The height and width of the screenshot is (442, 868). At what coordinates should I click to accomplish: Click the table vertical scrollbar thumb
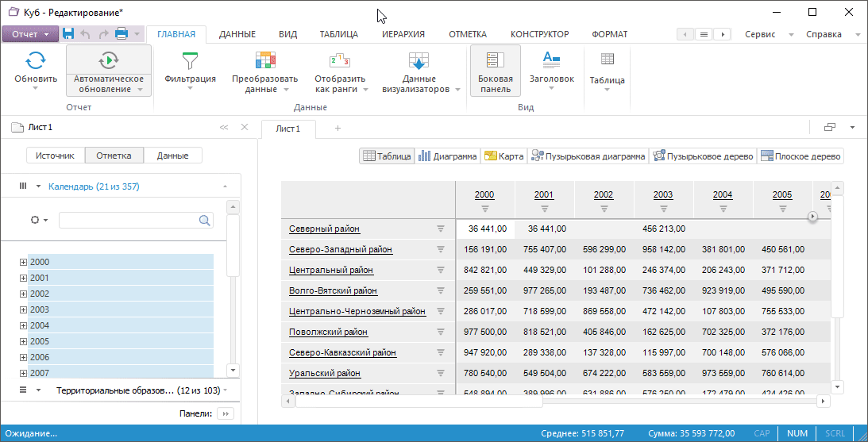coord(837,256)
